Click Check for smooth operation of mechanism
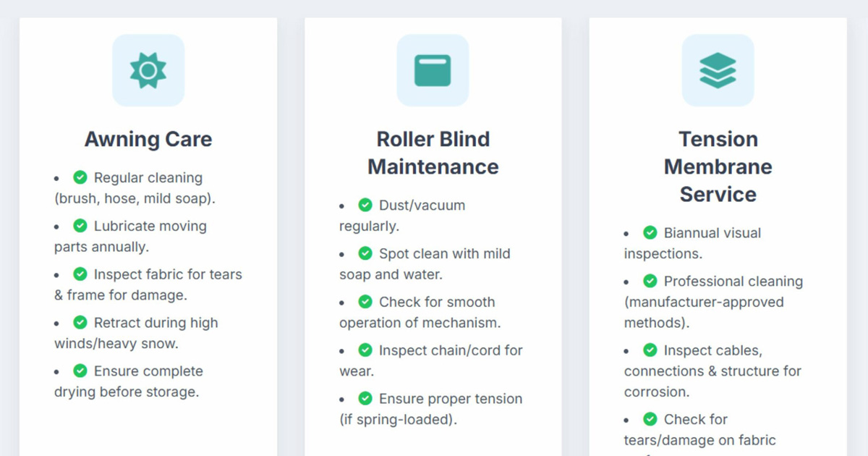The height and width of the screenshot is (456, 868). coord(420,313)
